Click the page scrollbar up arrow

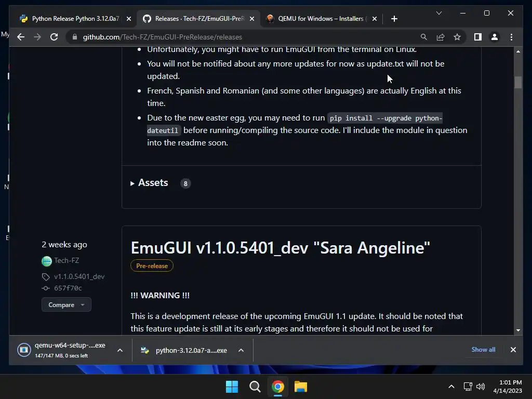tap(518, 51)
